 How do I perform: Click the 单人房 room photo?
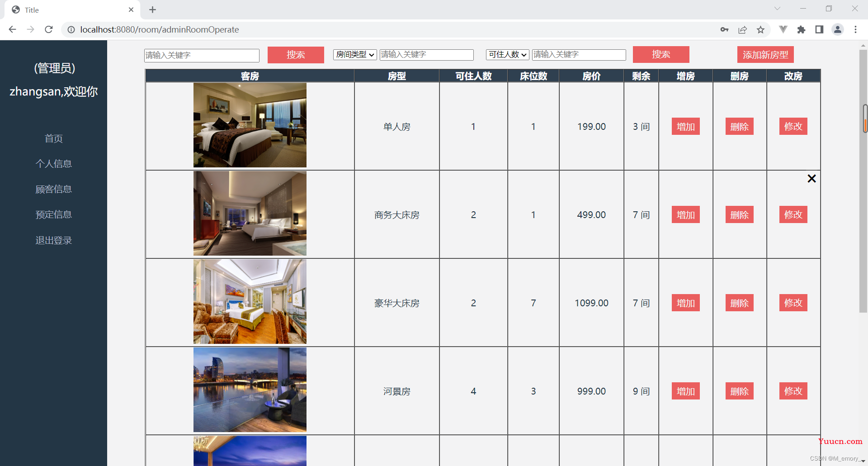coord(250,125)
